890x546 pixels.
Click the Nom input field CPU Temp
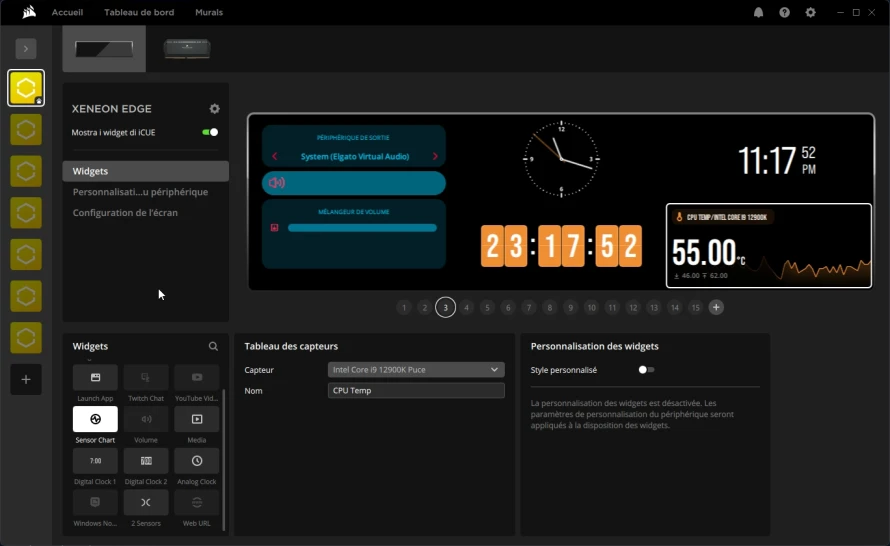point(416,390)
